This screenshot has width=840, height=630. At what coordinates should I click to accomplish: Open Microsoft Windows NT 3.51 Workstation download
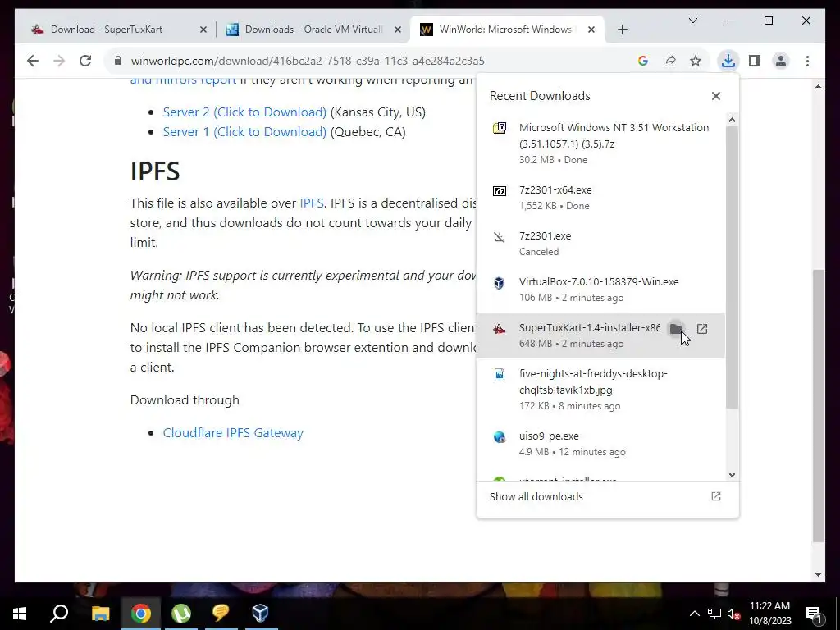(600, 143)
